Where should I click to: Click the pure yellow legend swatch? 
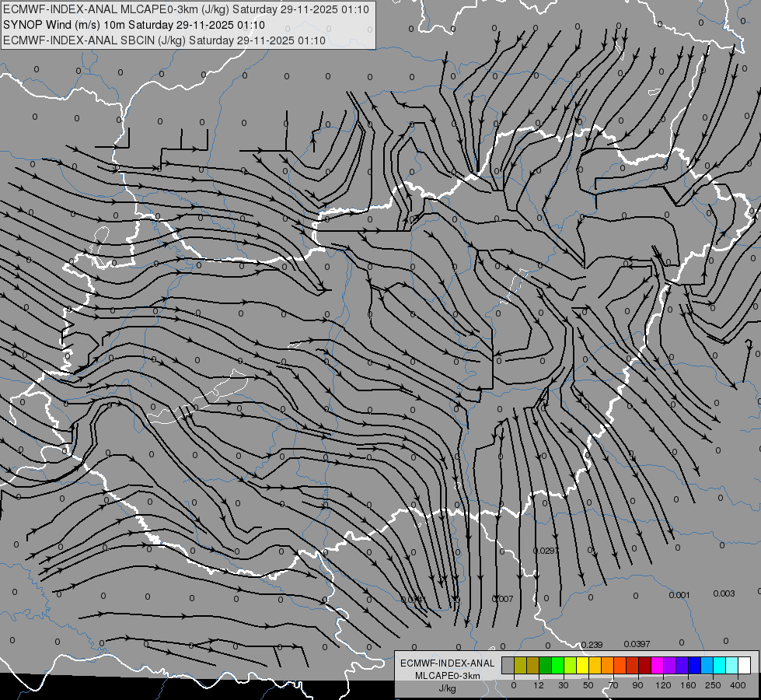583,665
